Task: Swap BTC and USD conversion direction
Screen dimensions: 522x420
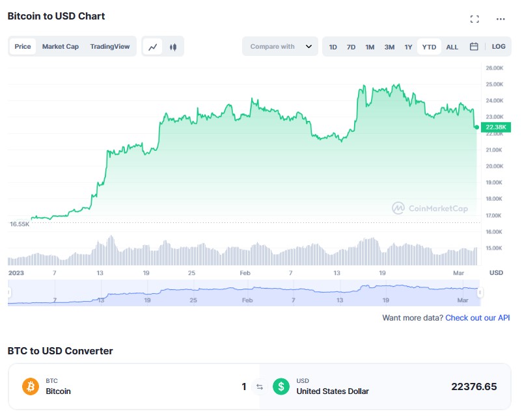Action: tap(260, 387)
